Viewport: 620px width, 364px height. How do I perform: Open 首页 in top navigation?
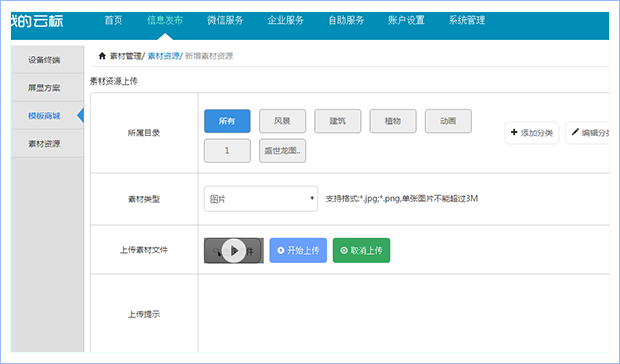113,20
